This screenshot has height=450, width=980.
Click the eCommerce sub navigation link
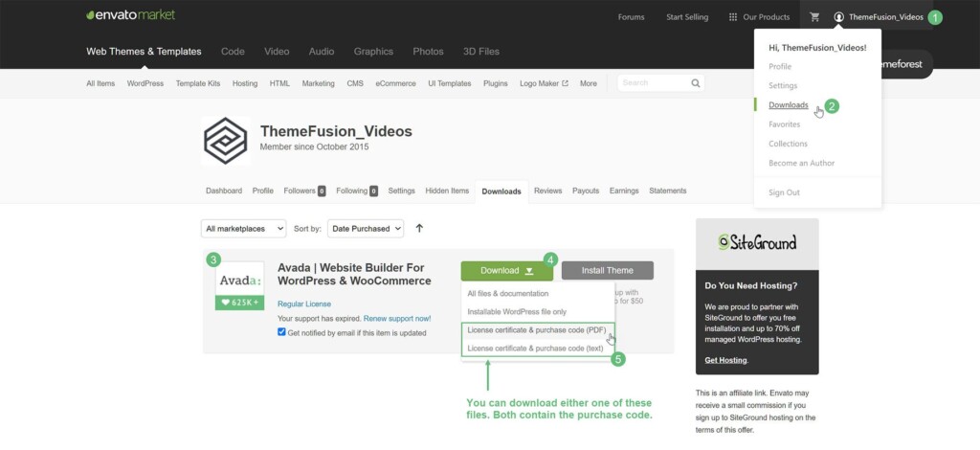pos(395,83)
